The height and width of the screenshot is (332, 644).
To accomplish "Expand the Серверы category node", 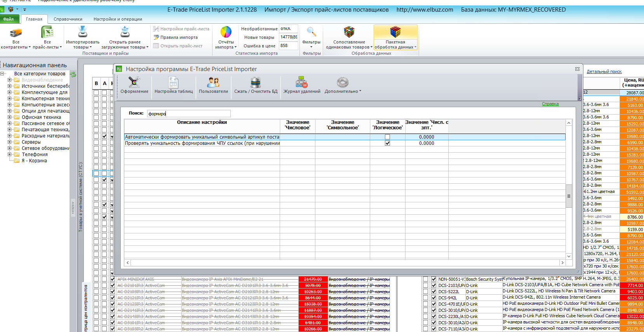I will point(9,142).
